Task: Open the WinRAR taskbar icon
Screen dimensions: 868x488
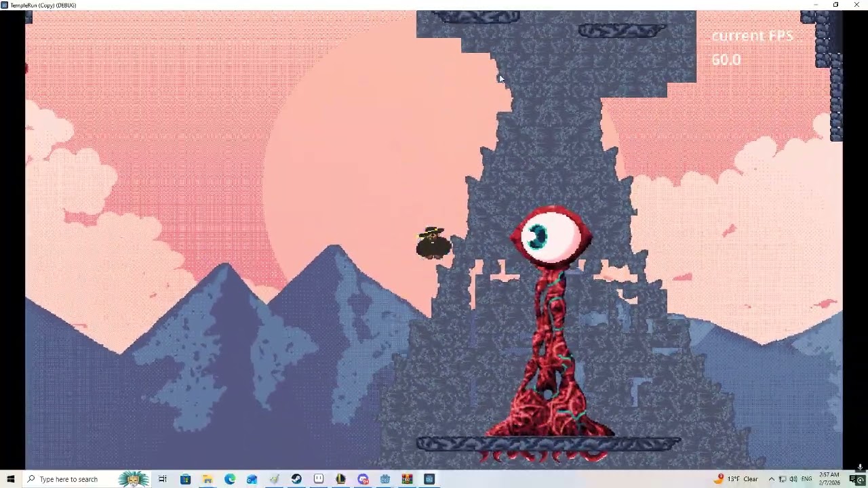Action: [x=407, y=479]
